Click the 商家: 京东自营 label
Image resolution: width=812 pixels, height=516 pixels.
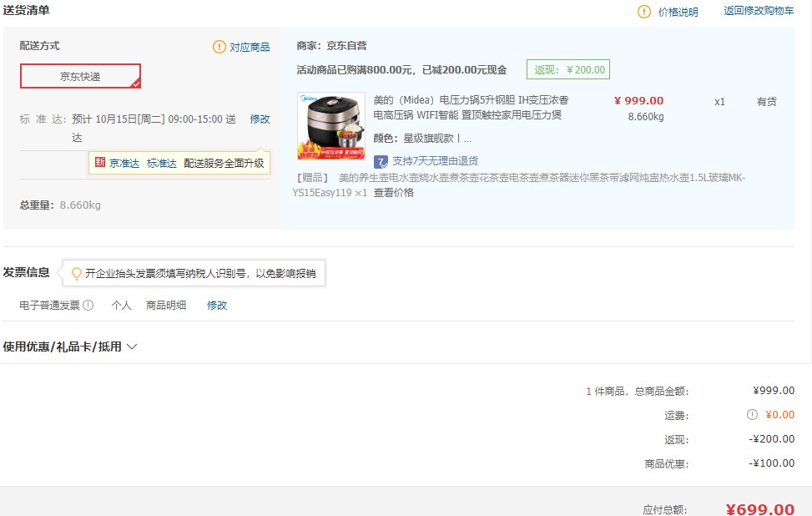tap(331, 46)
